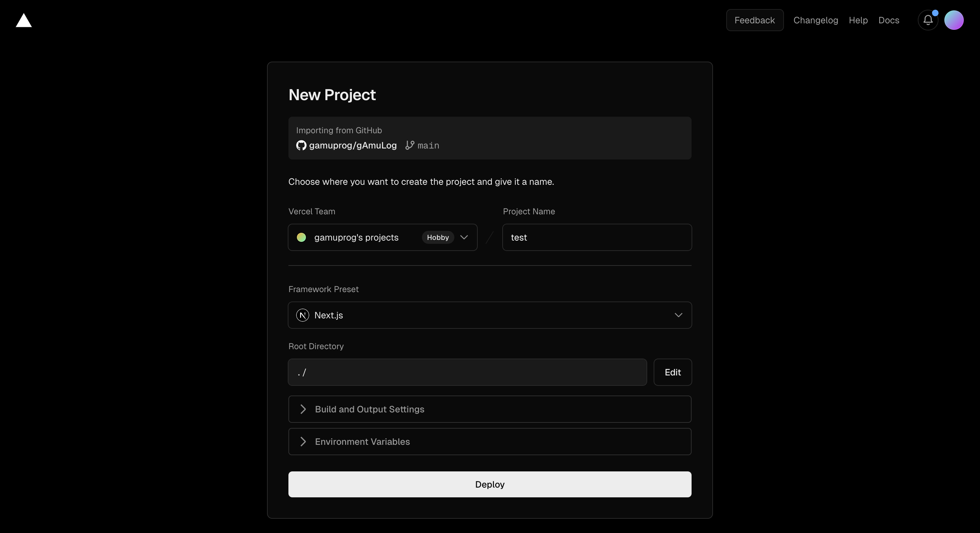This screenshot has height=533, width=980.
Task: Click the team avatar dot for gamuprog's projects
Action: tap(301, 237)
